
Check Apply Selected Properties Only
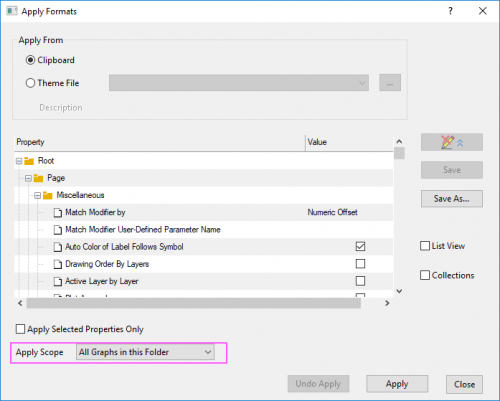pyautogui.click(x=20, y=329)
